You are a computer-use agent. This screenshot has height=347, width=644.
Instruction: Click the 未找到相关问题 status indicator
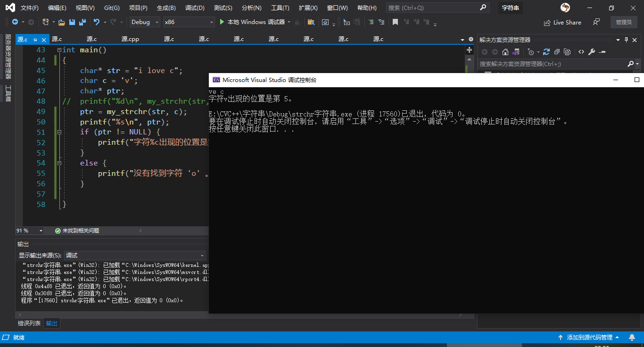(77, 231)
